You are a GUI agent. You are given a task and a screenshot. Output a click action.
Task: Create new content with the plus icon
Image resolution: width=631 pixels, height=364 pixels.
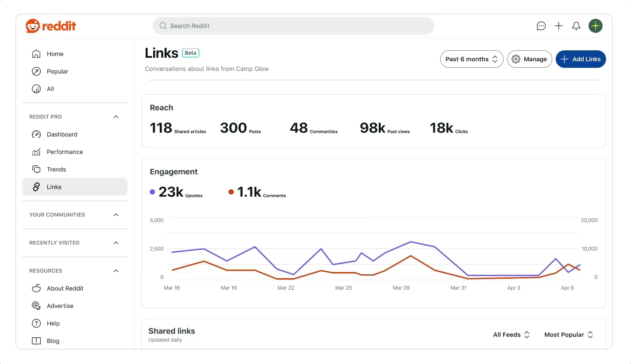point(559,26)
